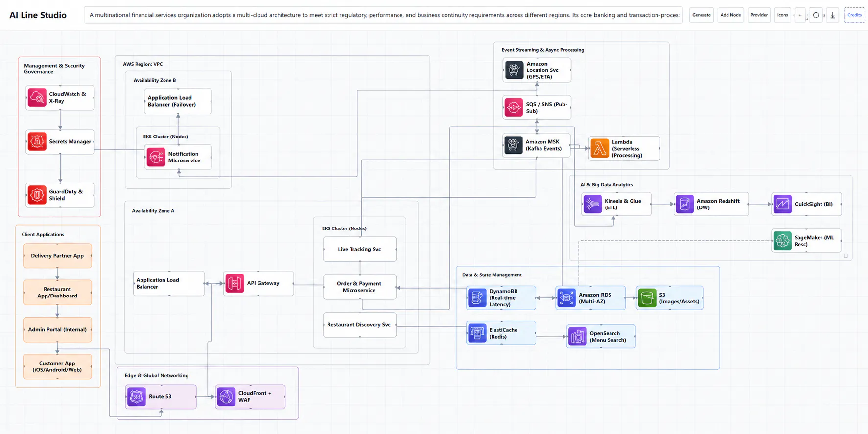Click the "Availability Zone A" label
This screenshot has width=868, height=434.
(x=153, y=211)
